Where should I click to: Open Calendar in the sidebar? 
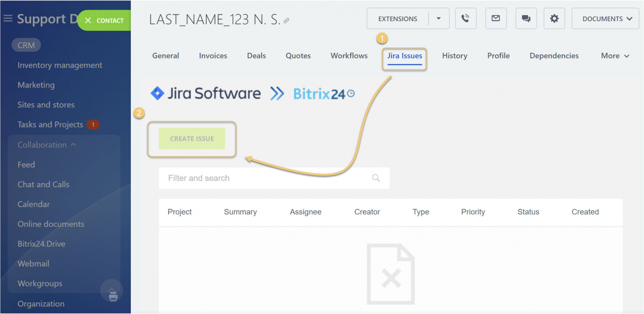pos(34,204)
